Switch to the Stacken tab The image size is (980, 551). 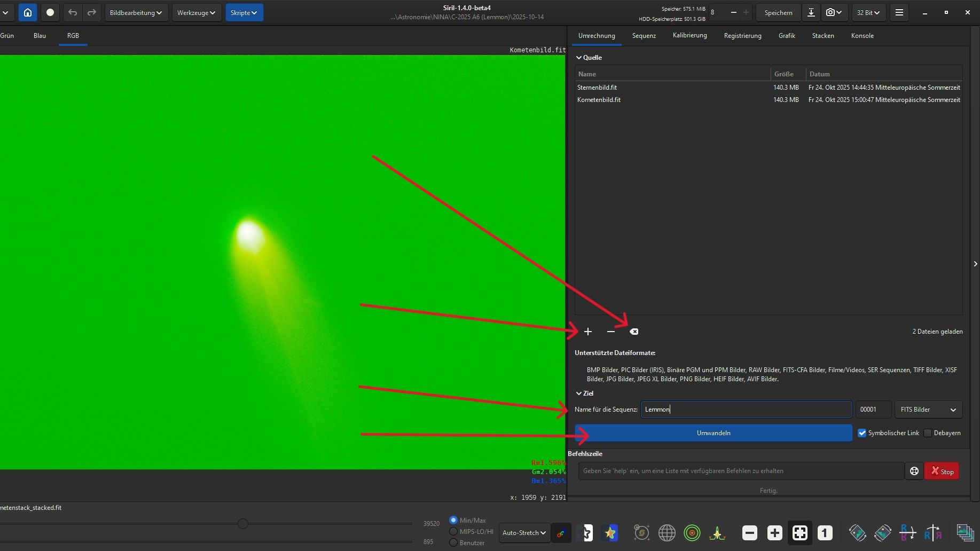click(x=822, y=36)
